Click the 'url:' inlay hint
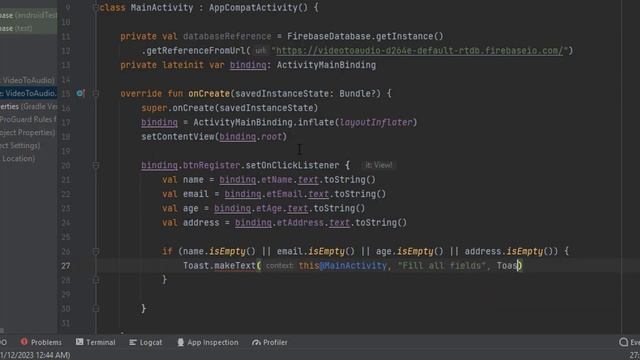Image resolution: width=640 pixels, height=360 pixels. tap(260, 51)
